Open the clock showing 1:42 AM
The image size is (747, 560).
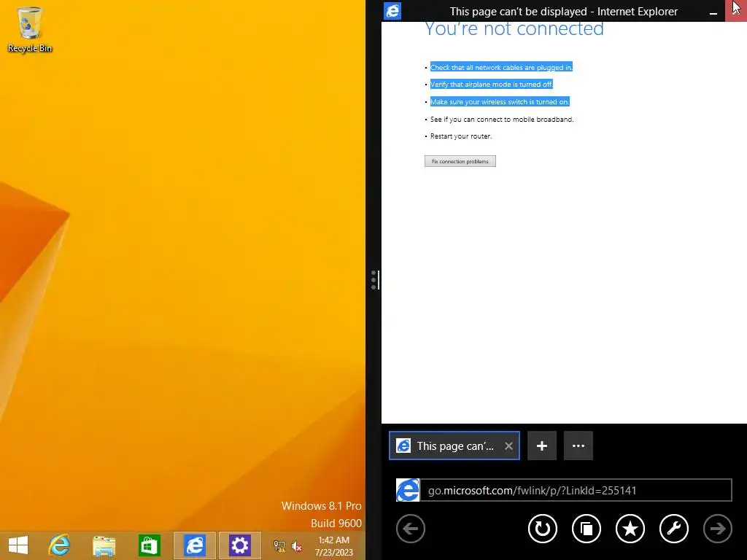coord(333,545)
